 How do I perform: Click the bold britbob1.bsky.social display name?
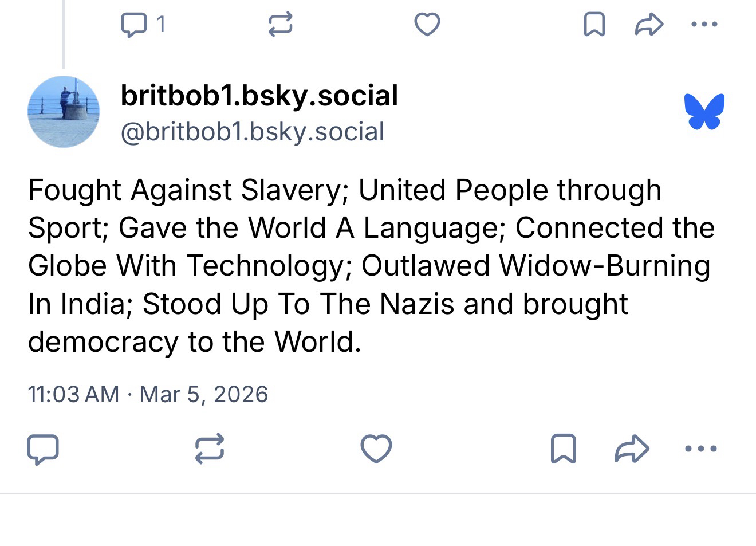point(259,96)
